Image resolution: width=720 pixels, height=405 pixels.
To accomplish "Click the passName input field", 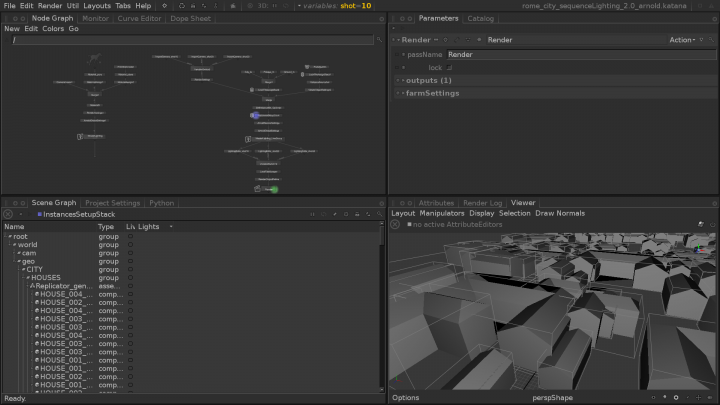I will pos(578,54).
